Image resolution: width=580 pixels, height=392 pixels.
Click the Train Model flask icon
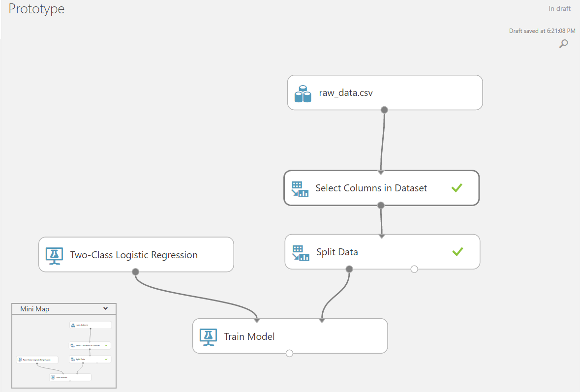click(208, 337)
